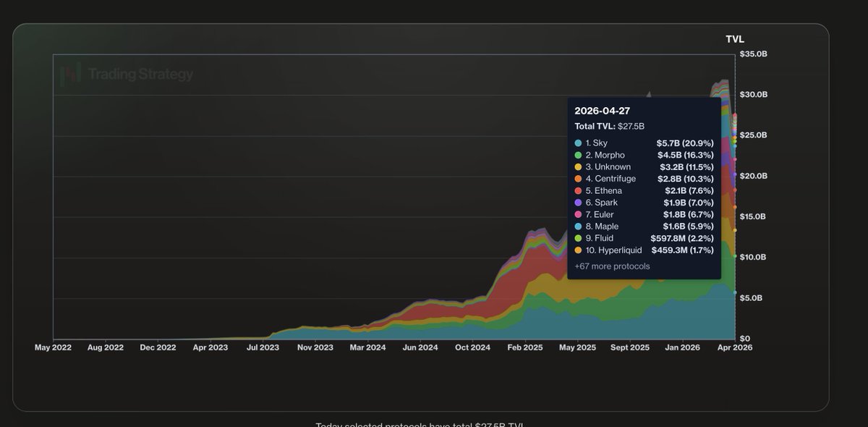Click the '$1.8B (6.7%)' value
Viewport: 868px width, 427px height.
point(689,215)
